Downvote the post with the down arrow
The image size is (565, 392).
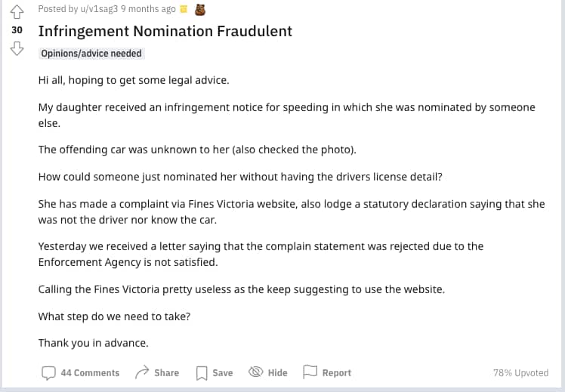pyautogui.click(x=17, y=50)
